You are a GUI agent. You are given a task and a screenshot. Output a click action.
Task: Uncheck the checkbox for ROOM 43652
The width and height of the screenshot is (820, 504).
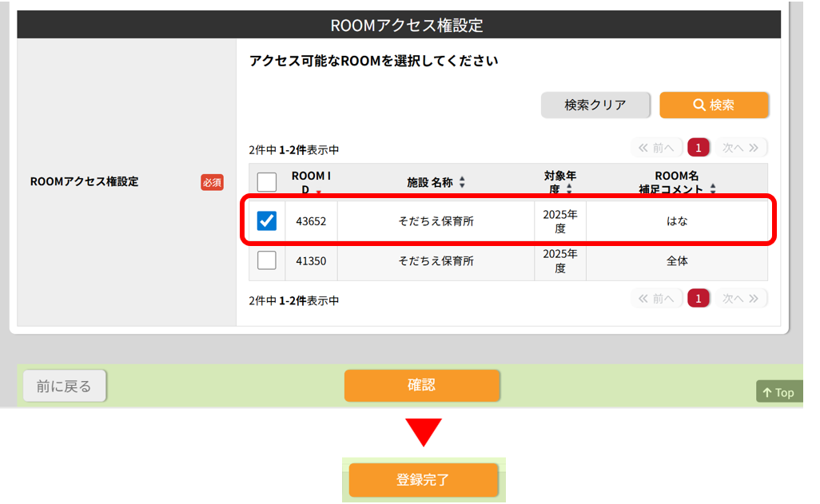[267, 220]
